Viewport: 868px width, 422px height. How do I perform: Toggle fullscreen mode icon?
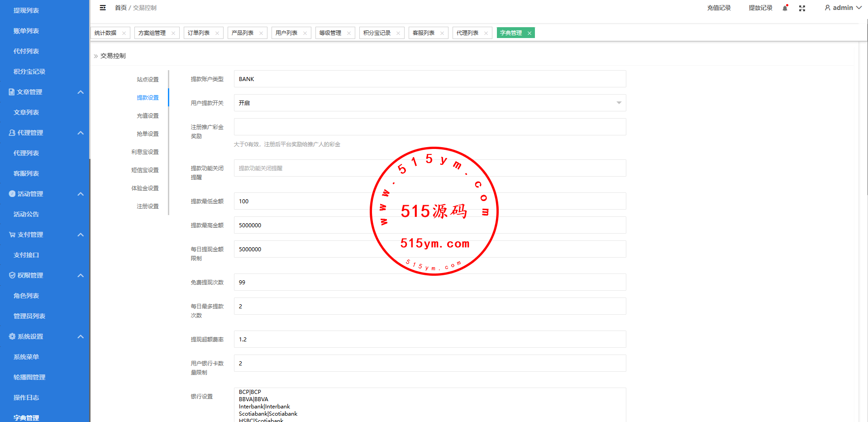[802, 8]
